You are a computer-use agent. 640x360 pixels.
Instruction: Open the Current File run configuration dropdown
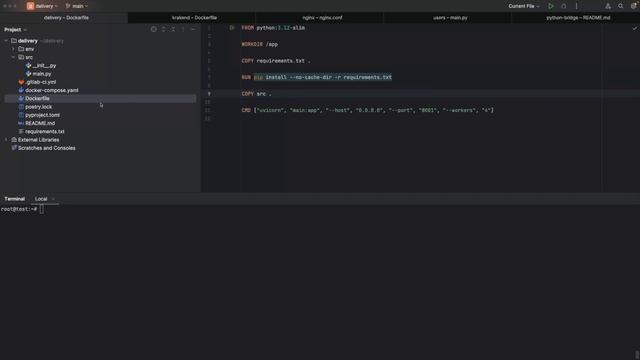[524, 6]
